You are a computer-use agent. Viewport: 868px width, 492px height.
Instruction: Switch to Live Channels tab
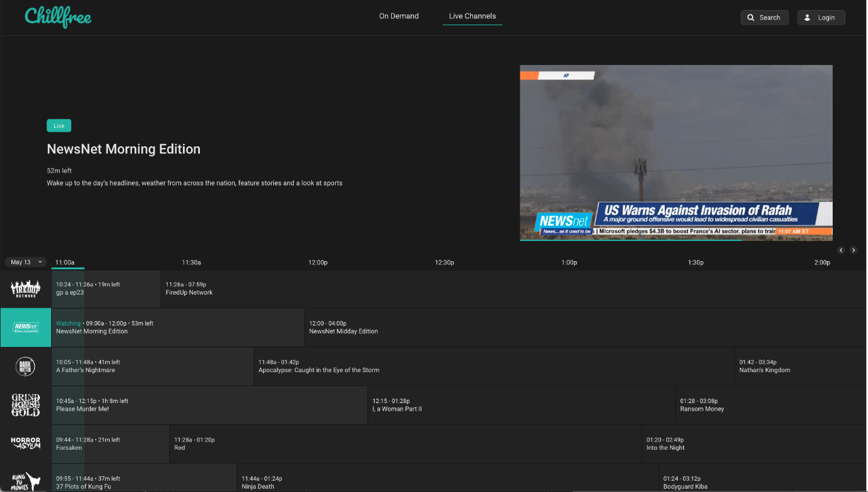[x=472, y=16]
